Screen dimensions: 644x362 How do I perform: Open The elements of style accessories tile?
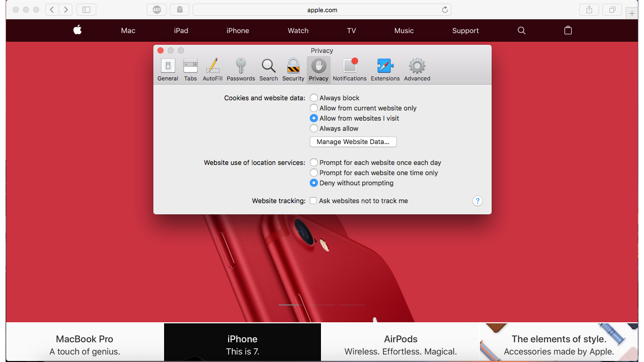559,342
